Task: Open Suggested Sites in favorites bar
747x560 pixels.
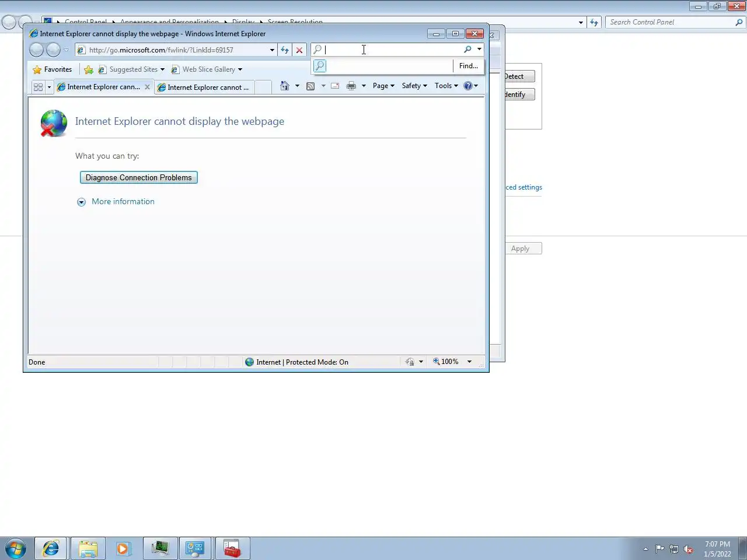Action: point(131,69)
